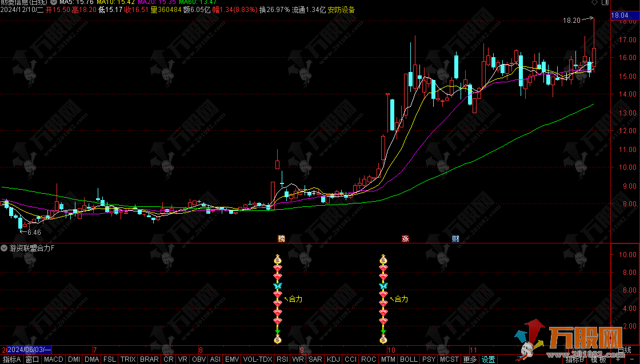Select the CCI indicator

[x=351, y=359]
